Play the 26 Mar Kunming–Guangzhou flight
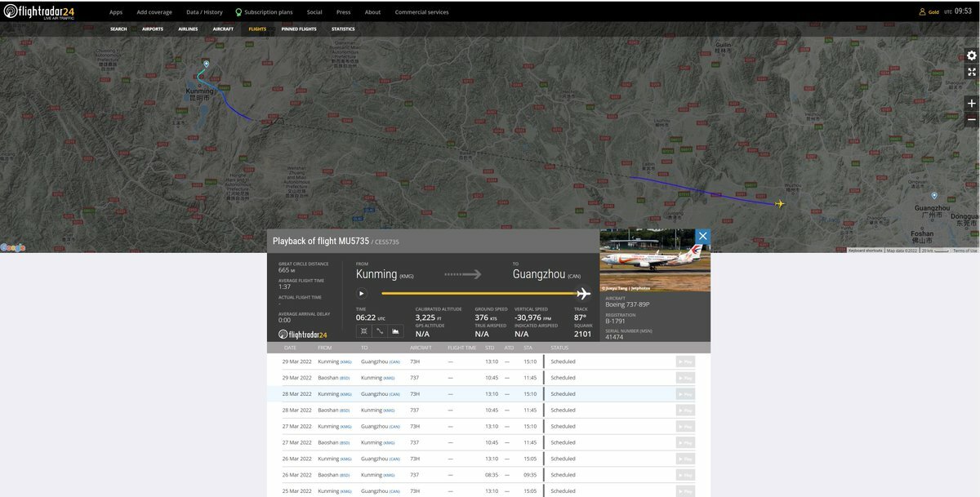 click(x=685, y=459)
